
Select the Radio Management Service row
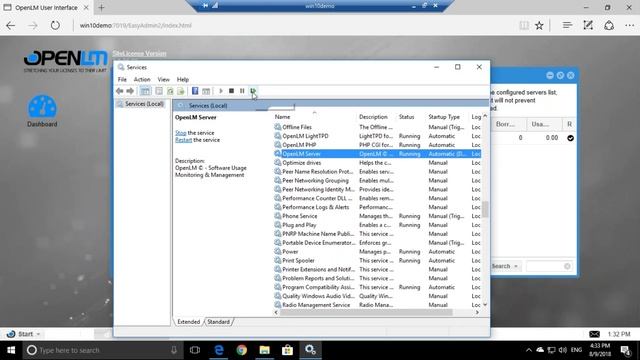click(x=377, y=305)
